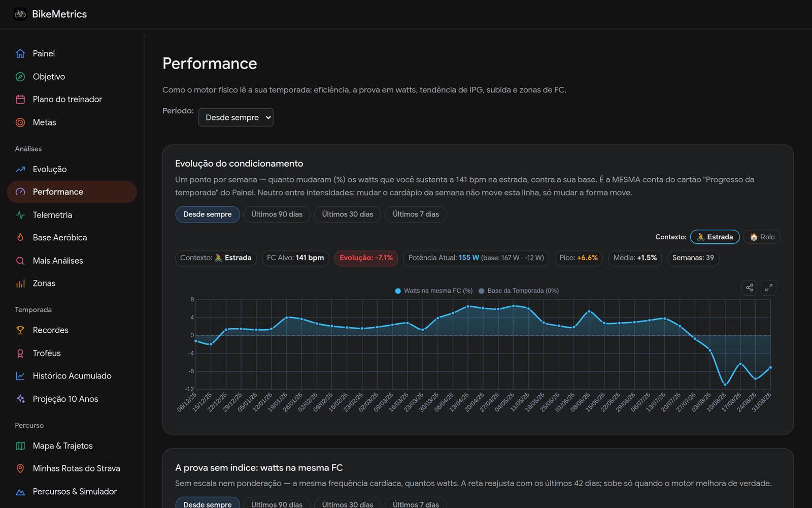Viewport: 812px width, 508px height.
Task: Click the Troféus medal icon
Action: point(20,353)
